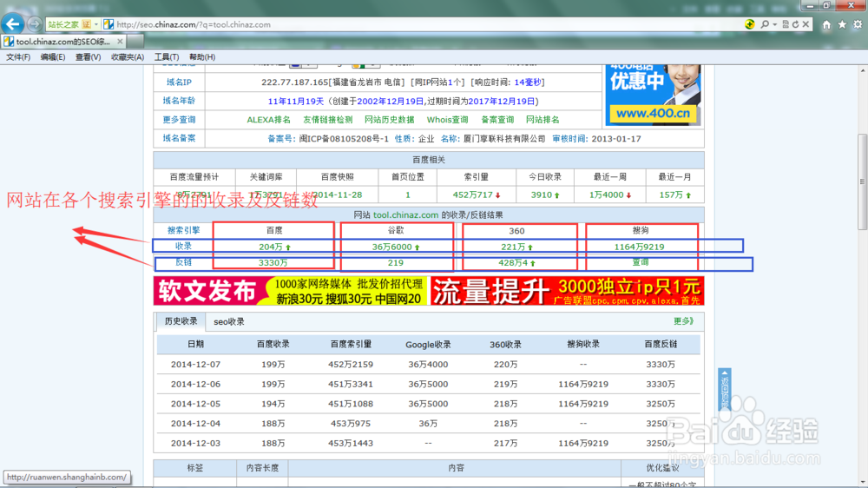Image resolution: width=868 pixels, height=488 pixels.
Task: Click the 备案查询 link
Action: click(x=497, y=120)
